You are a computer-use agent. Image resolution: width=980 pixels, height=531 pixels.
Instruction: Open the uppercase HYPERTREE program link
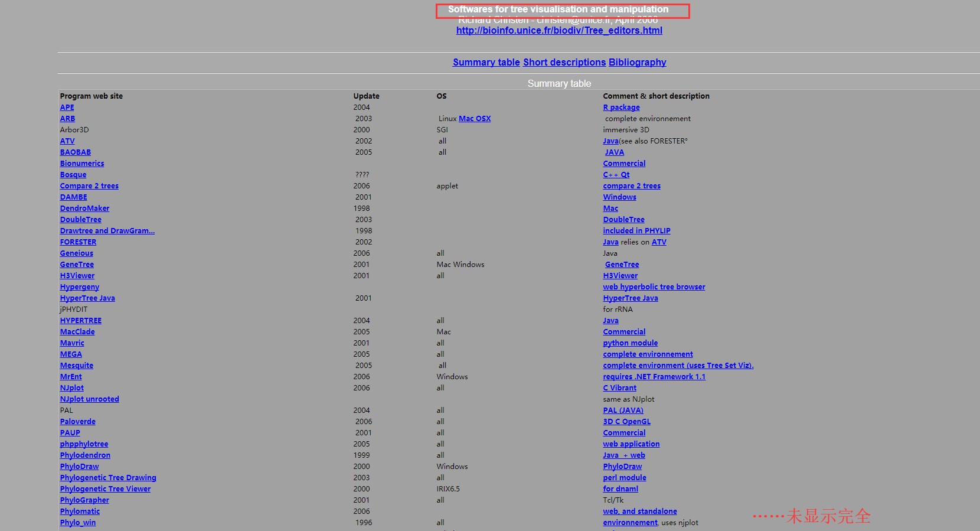pyautogui.click(x=81, y=321)
